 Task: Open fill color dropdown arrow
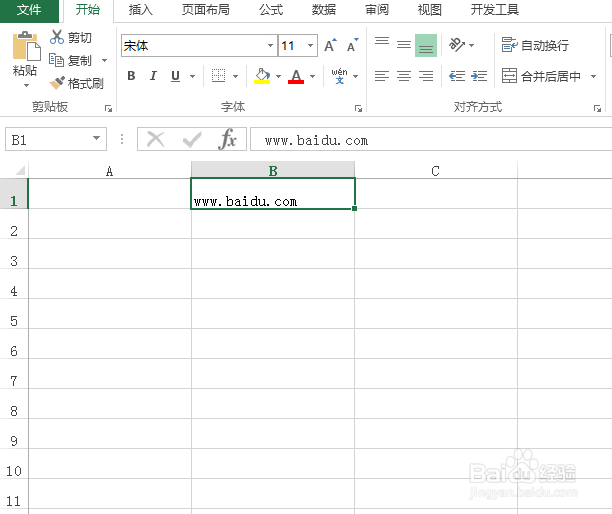[x=278, y=76]
